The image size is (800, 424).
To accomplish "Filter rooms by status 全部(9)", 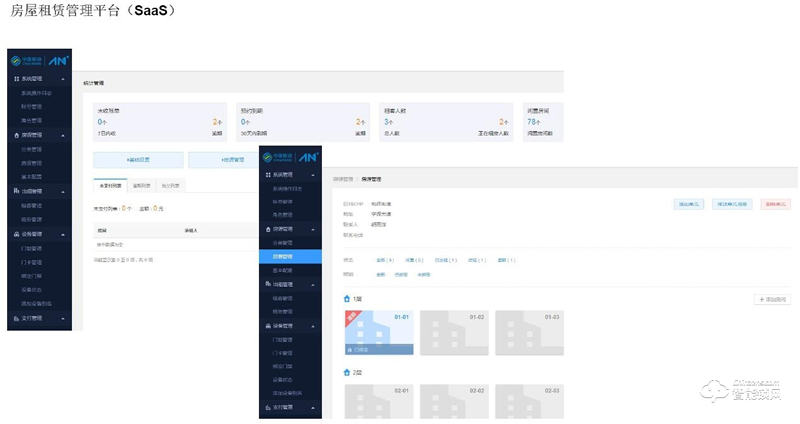I will pos(385,260).
